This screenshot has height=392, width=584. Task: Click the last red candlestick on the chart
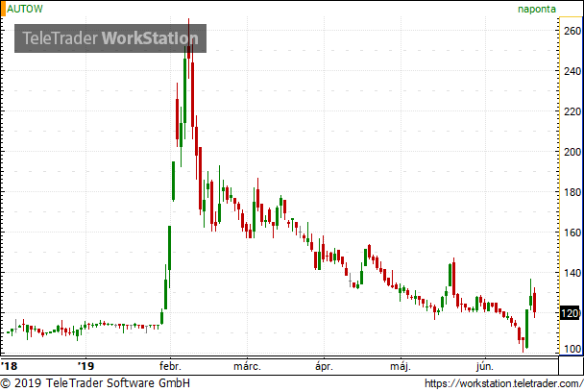tap(534, 303)
